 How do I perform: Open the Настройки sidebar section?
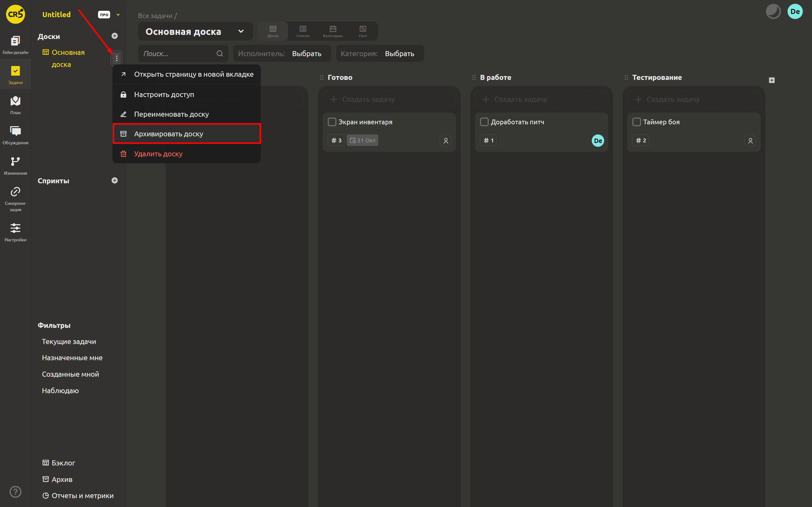click(16, 232)
